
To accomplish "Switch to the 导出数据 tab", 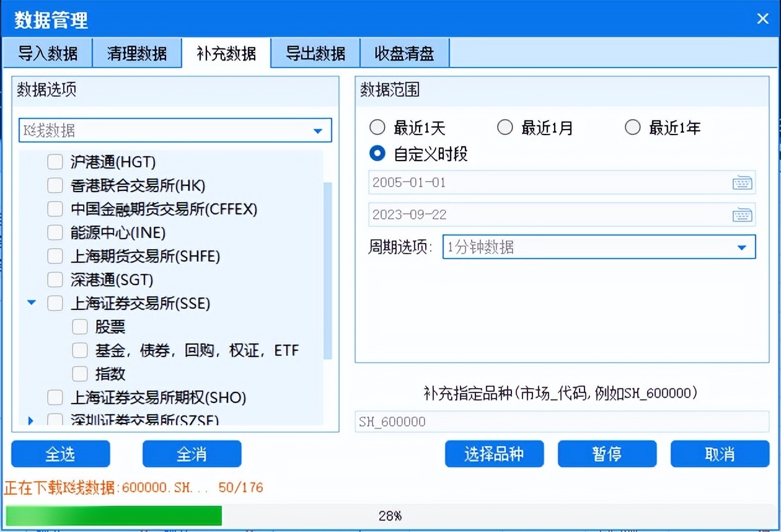I will coord(314,53).
